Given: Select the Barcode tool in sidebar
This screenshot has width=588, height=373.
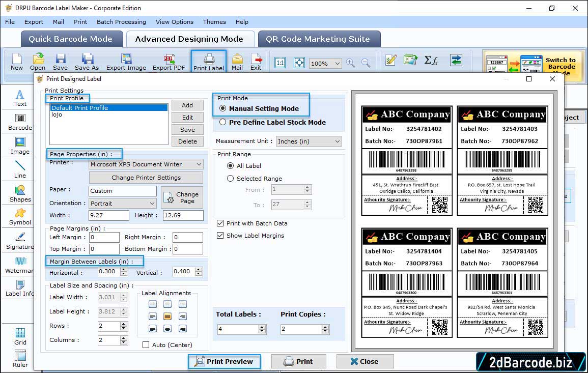Looking at the screenshot, I should pyautogui.click(x=20, y=122).
